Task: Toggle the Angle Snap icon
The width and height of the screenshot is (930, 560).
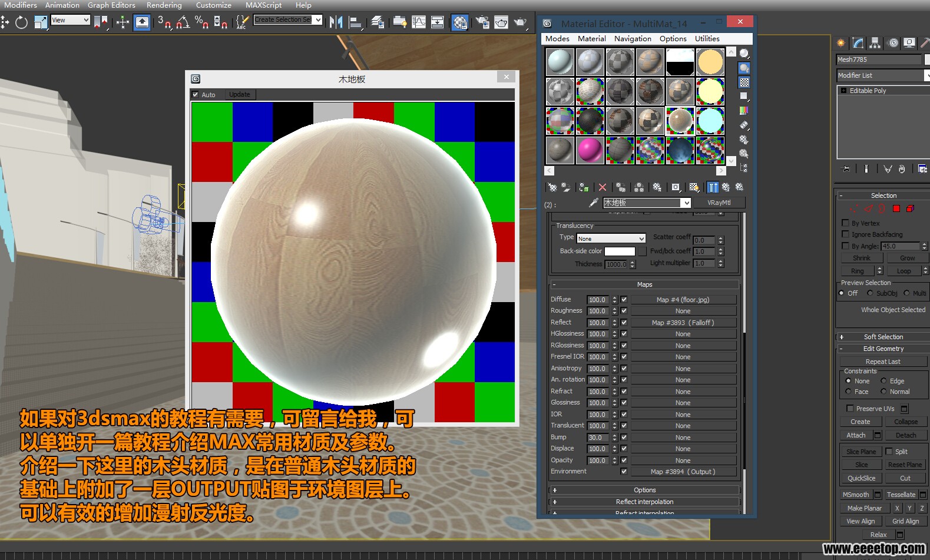Action: point(183,22)
